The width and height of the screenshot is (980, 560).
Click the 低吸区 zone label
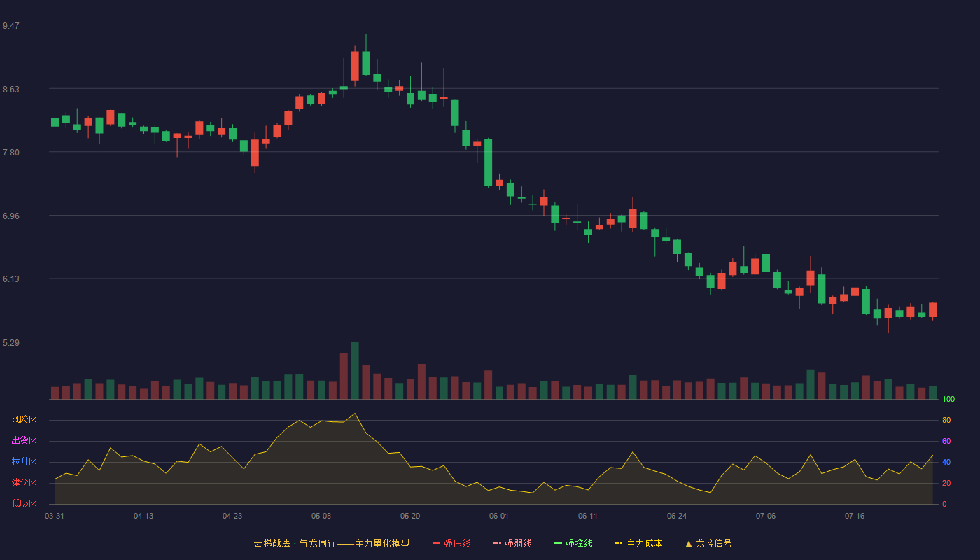[24, 503]
